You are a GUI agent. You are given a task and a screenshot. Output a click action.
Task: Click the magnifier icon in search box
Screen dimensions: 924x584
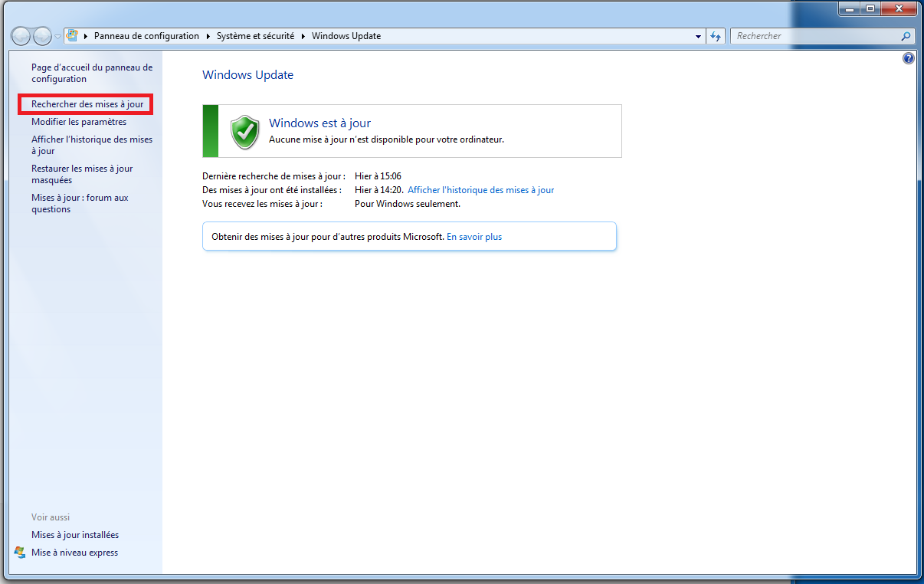tap(906, 36)
